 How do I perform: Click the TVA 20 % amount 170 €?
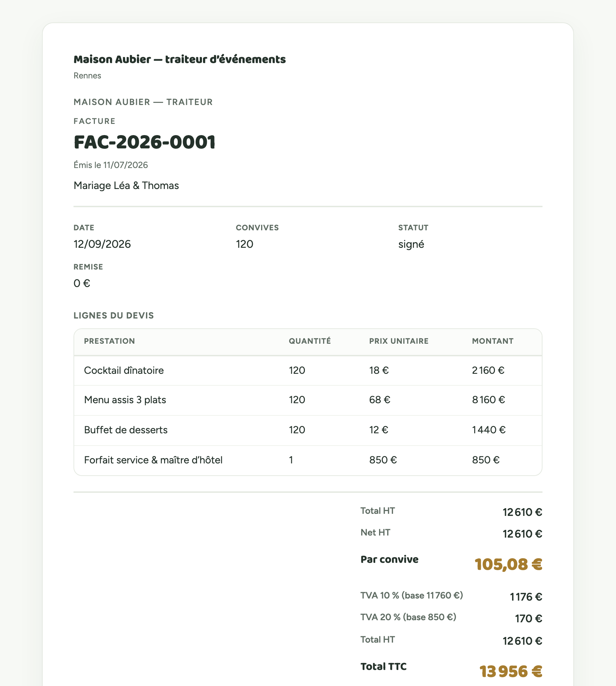tap(528, 618)
